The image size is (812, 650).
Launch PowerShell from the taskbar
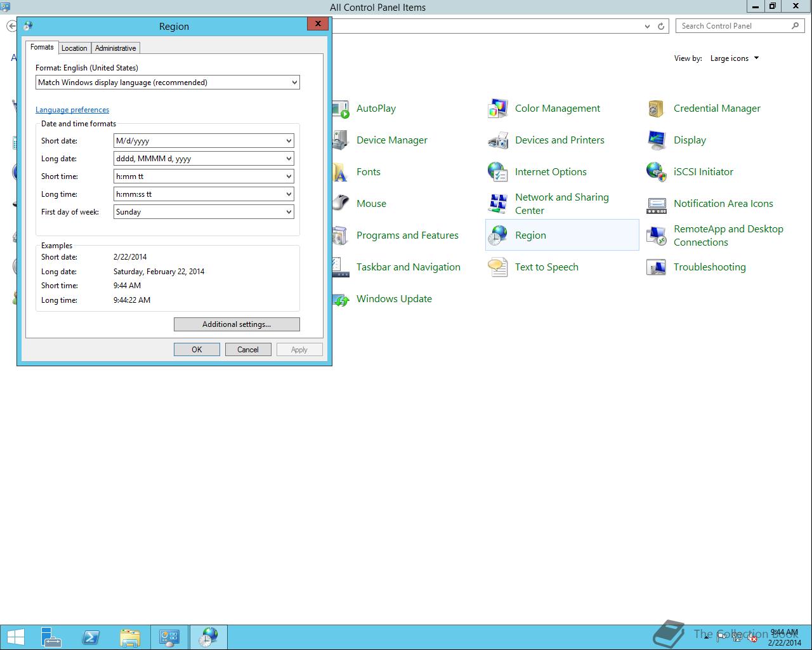click(91, 637)
